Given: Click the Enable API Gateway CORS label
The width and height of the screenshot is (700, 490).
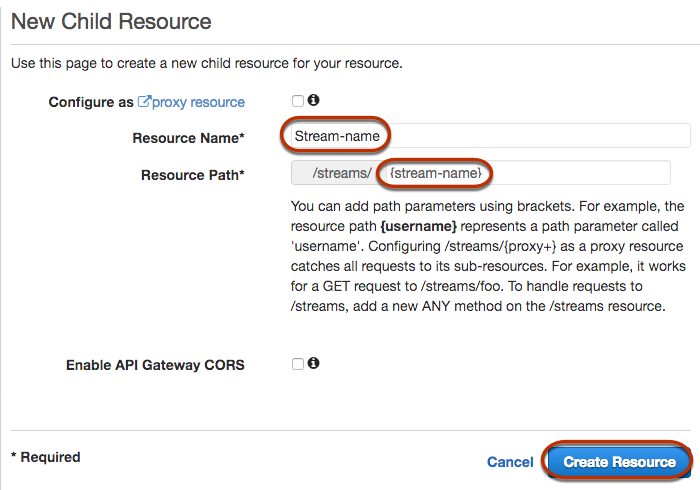Looking at the screenshot, I should click(x=155, y=365).
